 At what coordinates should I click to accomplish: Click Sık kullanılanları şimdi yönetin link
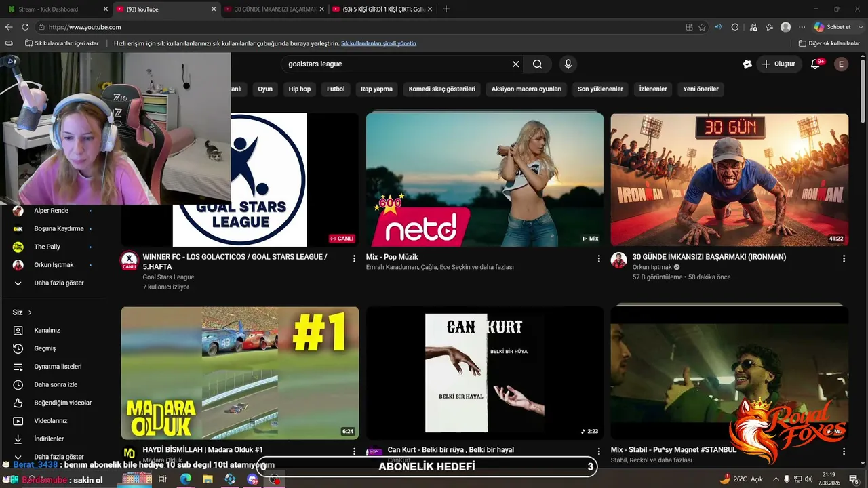(378, 43)
